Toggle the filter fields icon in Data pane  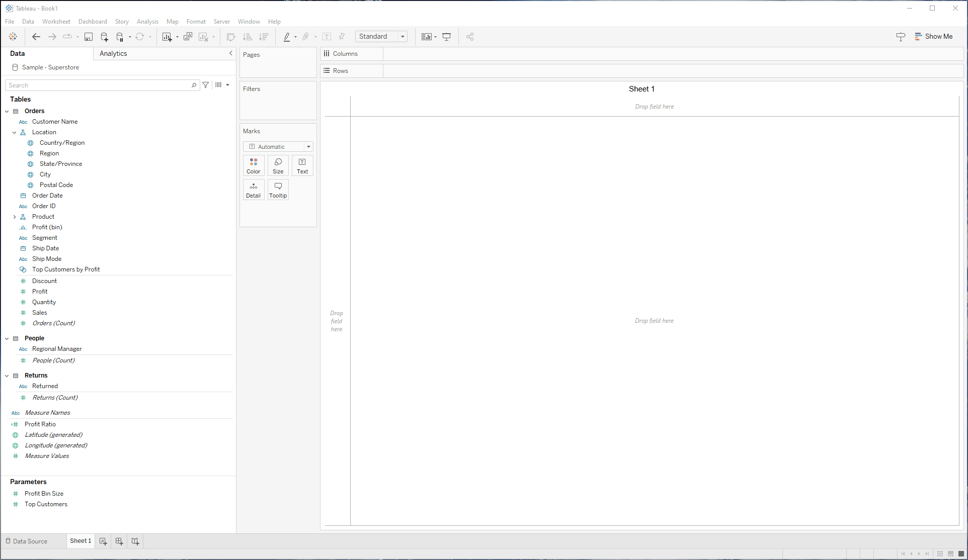pyautogui.click(x=206, y=85)
